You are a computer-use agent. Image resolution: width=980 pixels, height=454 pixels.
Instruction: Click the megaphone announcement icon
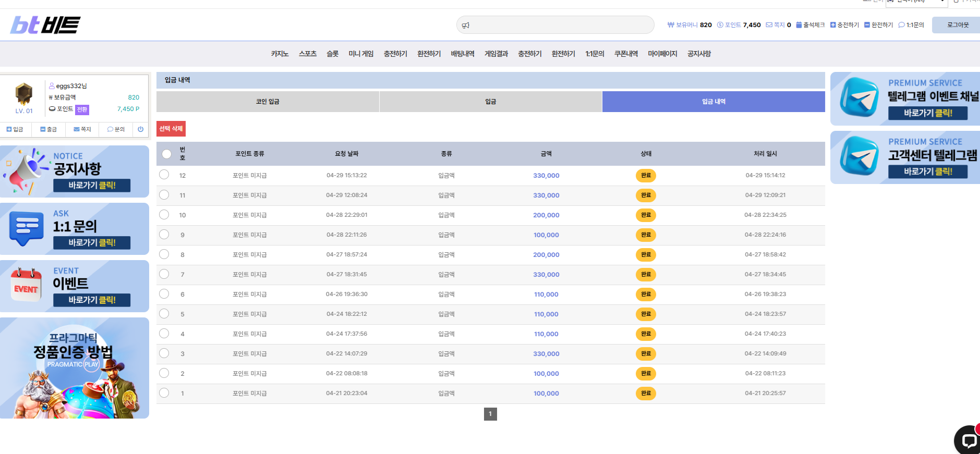point(466,25)
